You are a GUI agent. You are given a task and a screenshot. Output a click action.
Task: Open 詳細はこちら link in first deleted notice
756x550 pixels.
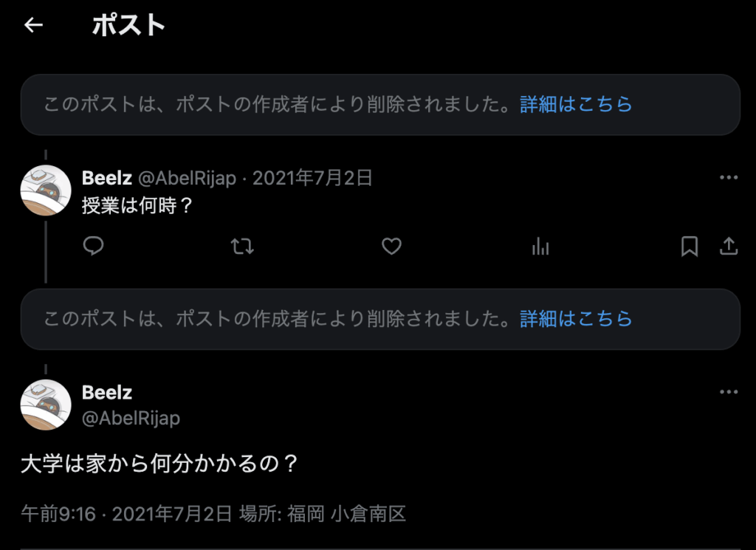pyautogui.click(x=576, y=104)
